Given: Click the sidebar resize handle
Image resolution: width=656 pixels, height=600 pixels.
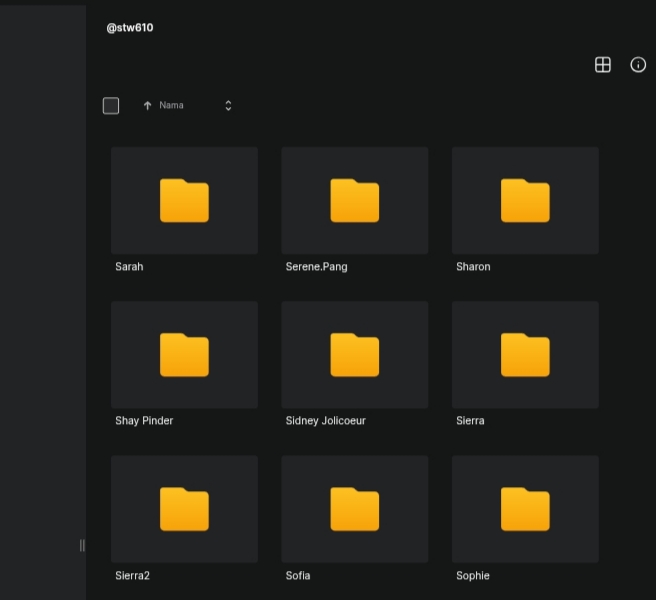Looking at the screenshot, I should [x=82, y=545].
